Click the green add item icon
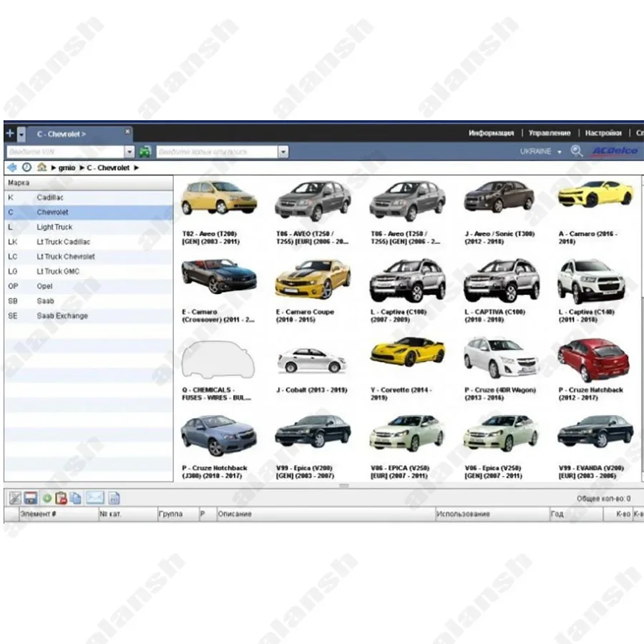The height and width of the screenshot is (644, 644). tap(47, 499)
